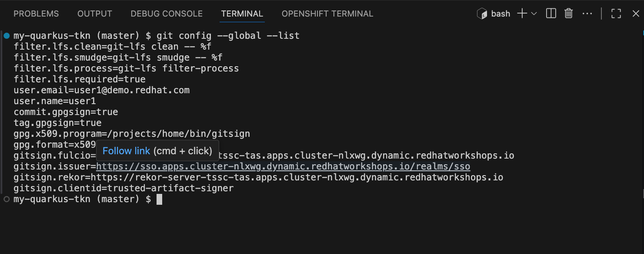This screenshot has width=644, height=254.
Task: Select the DEBUG CONSOLE tab
Action: 167,14
